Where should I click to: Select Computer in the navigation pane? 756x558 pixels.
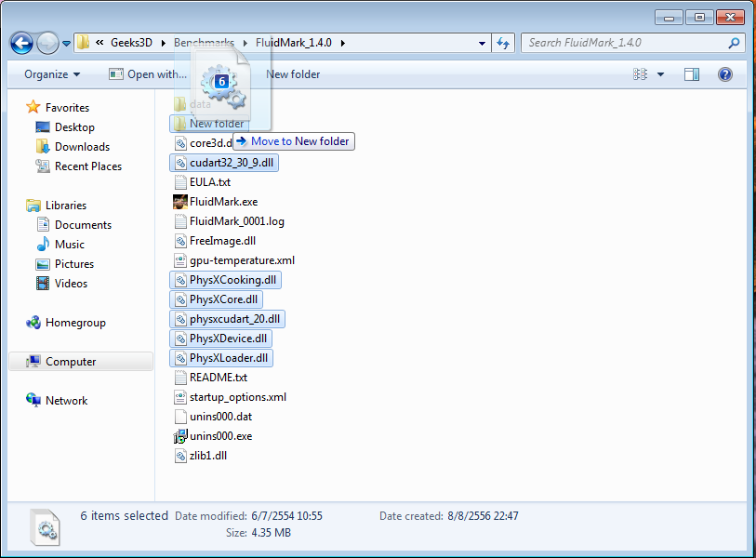click(81, 362)
